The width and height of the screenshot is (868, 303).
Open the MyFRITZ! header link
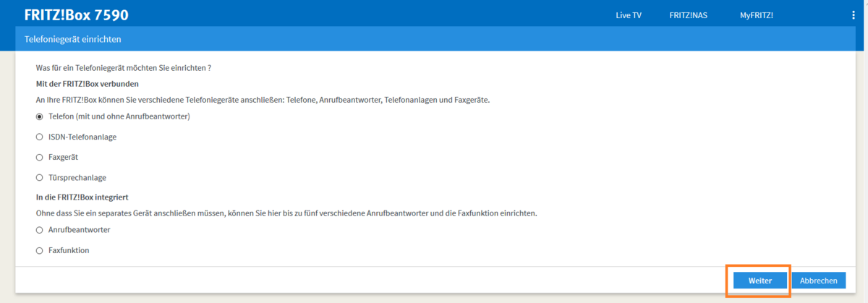(x=756, y=15)
